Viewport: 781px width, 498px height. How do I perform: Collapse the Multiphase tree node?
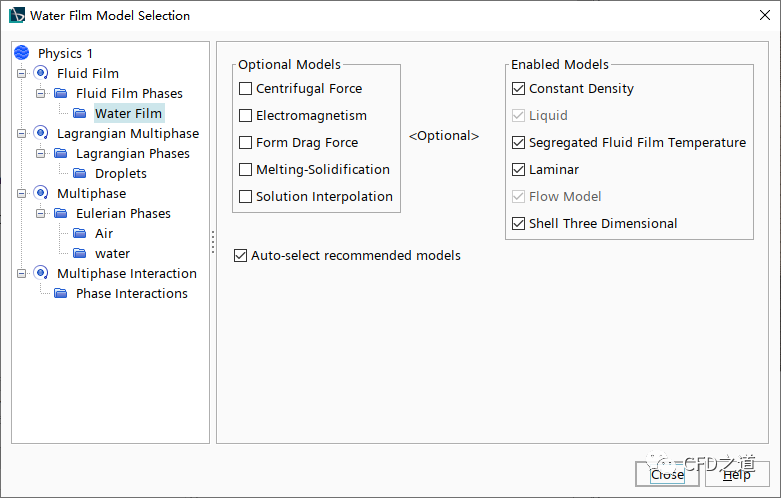[22, 193]
